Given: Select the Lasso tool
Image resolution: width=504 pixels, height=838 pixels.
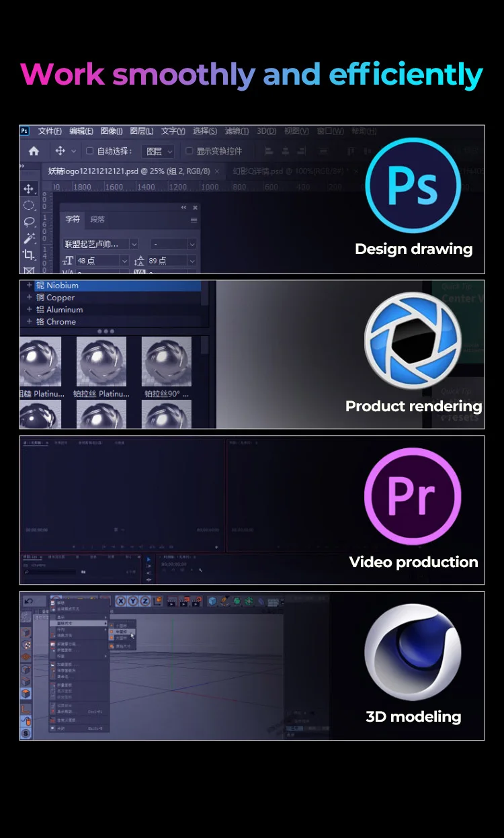Looking at the screenshot, I should click(x=29, y=222).
